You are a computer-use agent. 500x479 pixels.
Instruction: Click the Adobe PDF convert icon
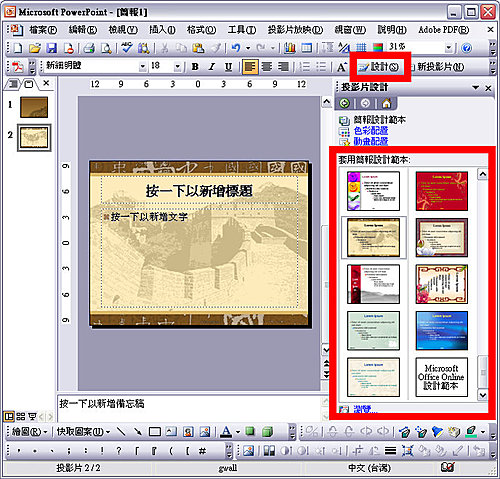(17, 67)
